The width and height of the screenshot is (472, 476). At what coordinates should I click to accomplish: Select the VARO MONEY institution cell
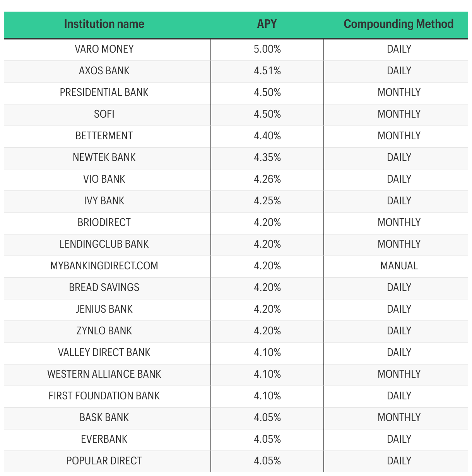click(x=104, y=49)
